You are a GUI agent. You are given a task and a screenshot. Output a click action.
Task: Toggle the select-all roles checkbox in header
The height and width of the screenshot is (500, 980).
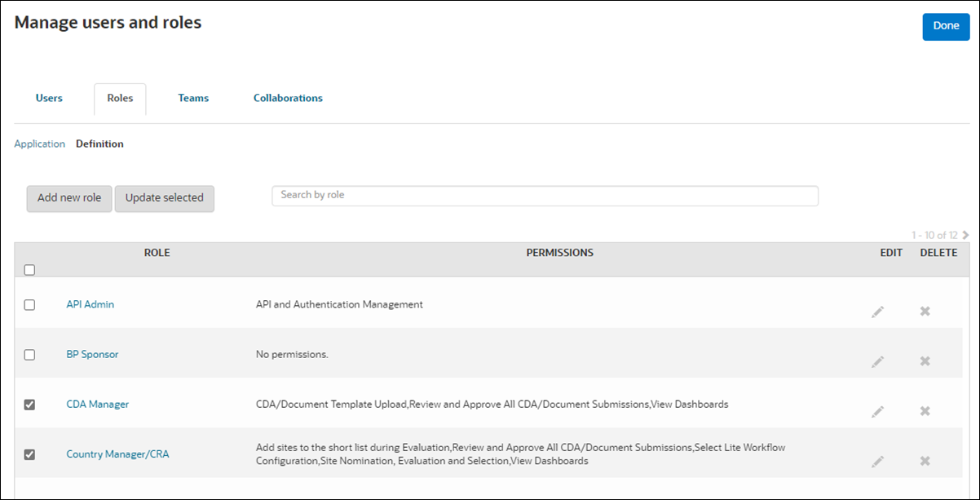point(29,270)
